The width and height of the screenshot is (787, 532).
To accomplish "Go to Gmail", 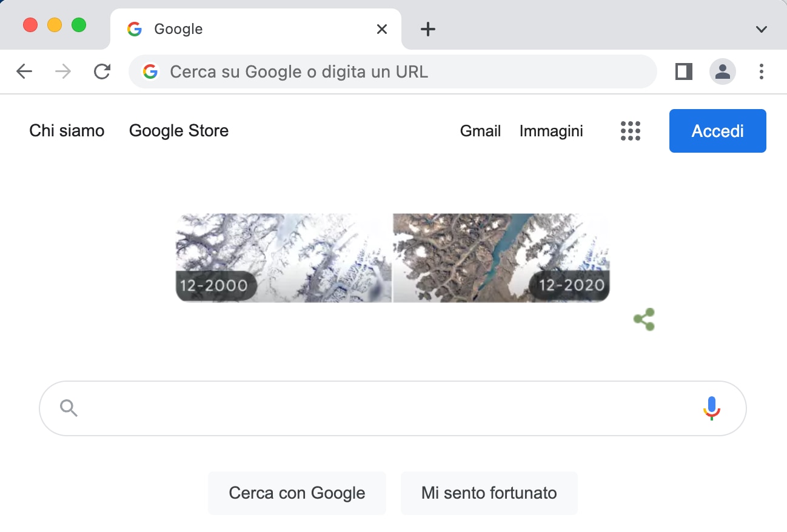I will 480,131.
